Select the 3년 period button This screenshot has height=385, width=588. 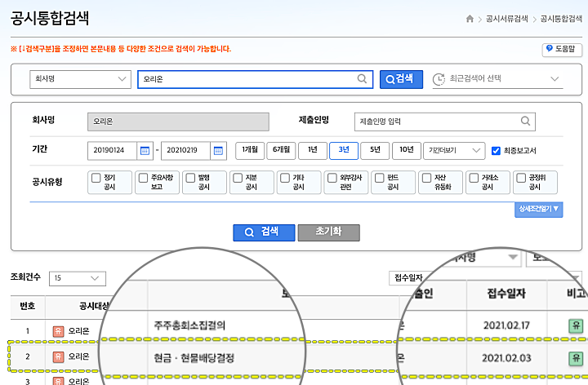(x=344, y=151)
